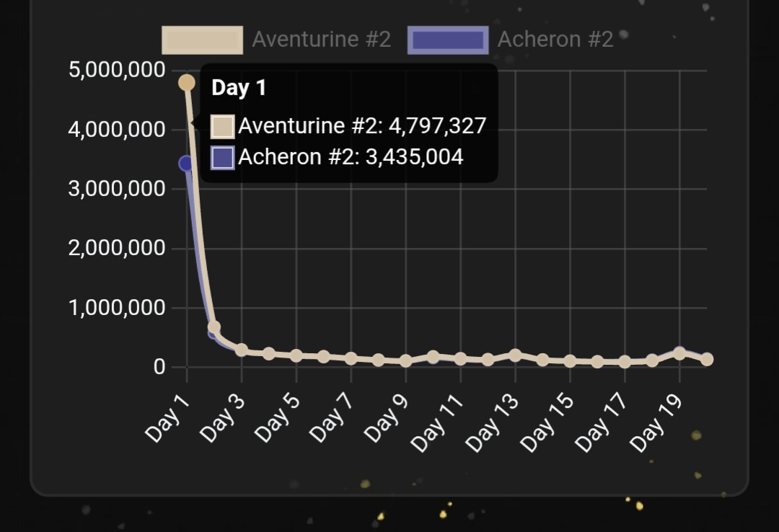Click tooltip line Aventurine #2: 4,797,327

(x=362, y=125)
